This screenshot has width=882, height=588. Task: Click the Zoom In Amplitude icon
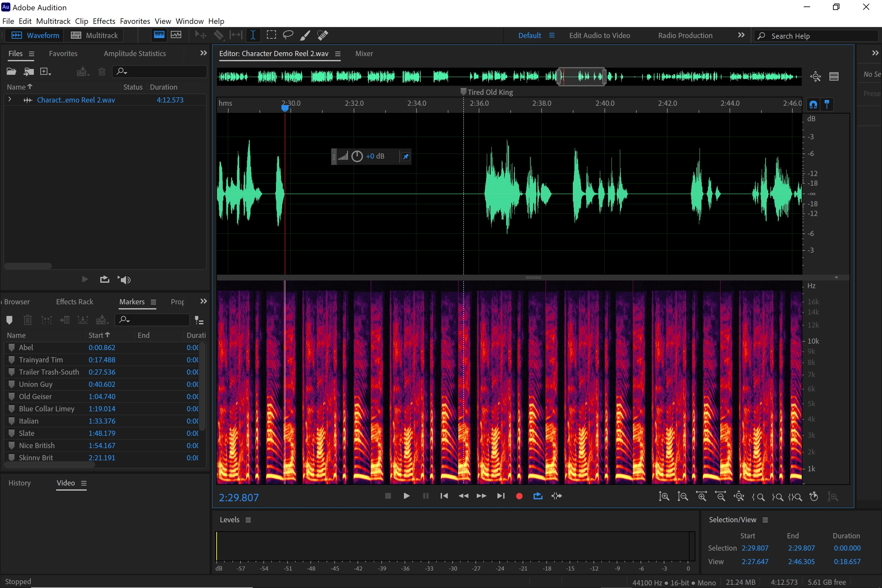tap(664, 496)
